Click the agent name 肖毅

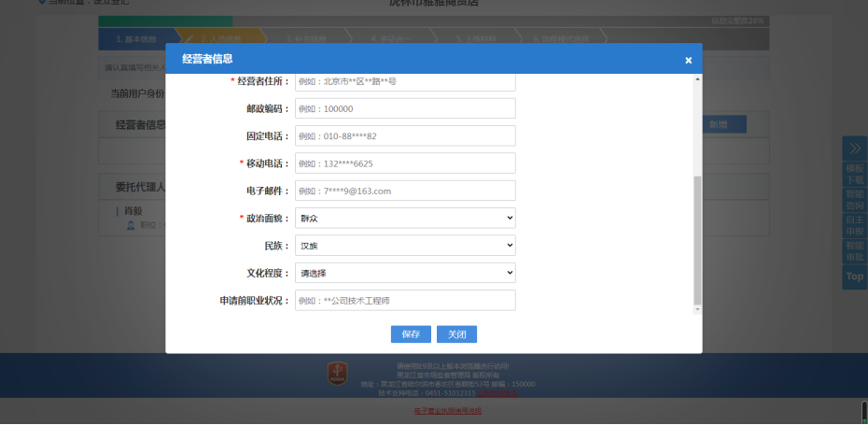[133, 211]
